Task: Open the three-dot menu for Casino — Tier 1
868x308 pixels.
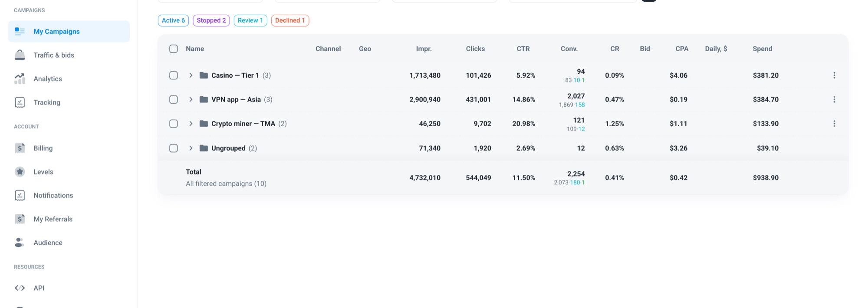Action: pos(834,75)
